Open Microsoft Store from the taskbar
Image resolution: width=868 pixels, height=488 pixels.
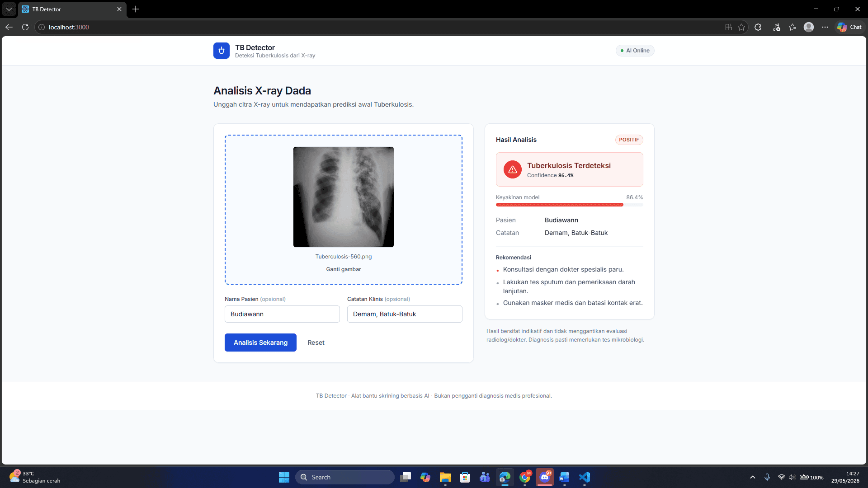pyautogui.click(x=465, y=477)
